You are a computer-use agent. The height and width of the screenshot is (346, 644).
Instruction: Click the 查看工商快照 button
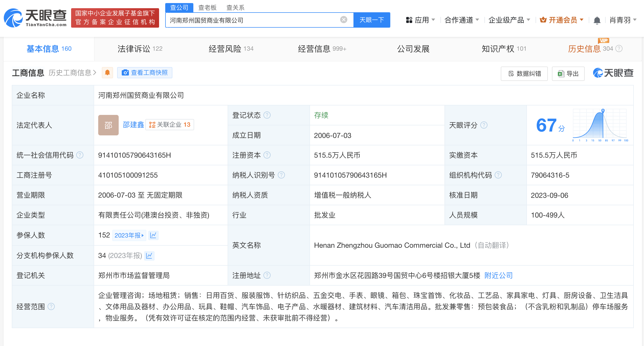(x=145, y=73)
